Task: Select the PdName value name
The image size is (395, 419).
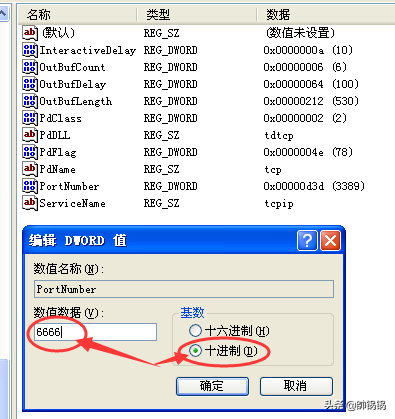Action: point(57,169)
